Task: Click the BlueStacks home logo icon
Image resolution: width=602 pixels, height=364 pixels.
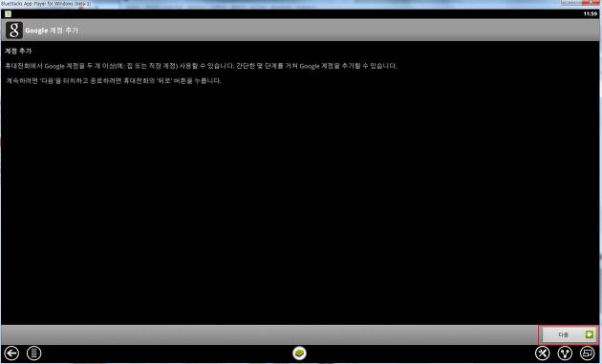Action: click(x=299, y=353)
